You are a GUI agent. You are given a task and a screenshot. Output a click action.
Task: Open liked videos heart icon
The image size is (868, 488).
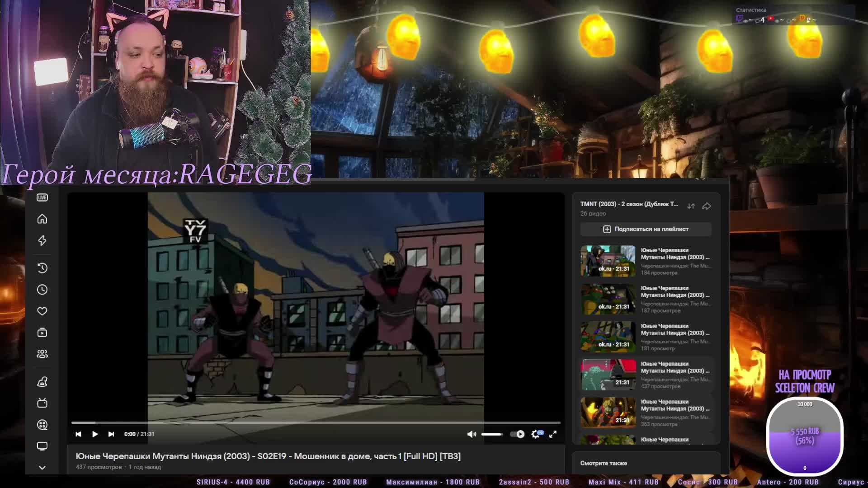[42, 311]
